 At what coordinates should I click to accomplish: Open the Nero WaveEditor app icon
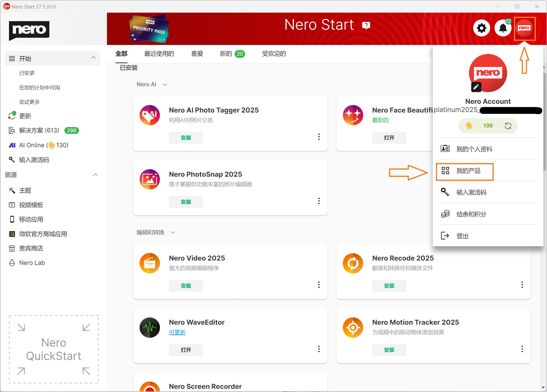click(x=150, y=327)
